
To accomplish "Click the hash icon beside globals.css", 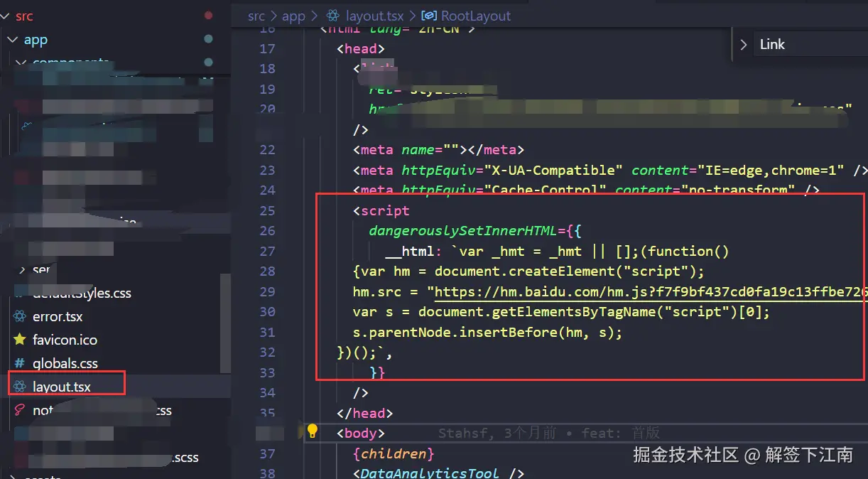I will (x=20, y=363).
